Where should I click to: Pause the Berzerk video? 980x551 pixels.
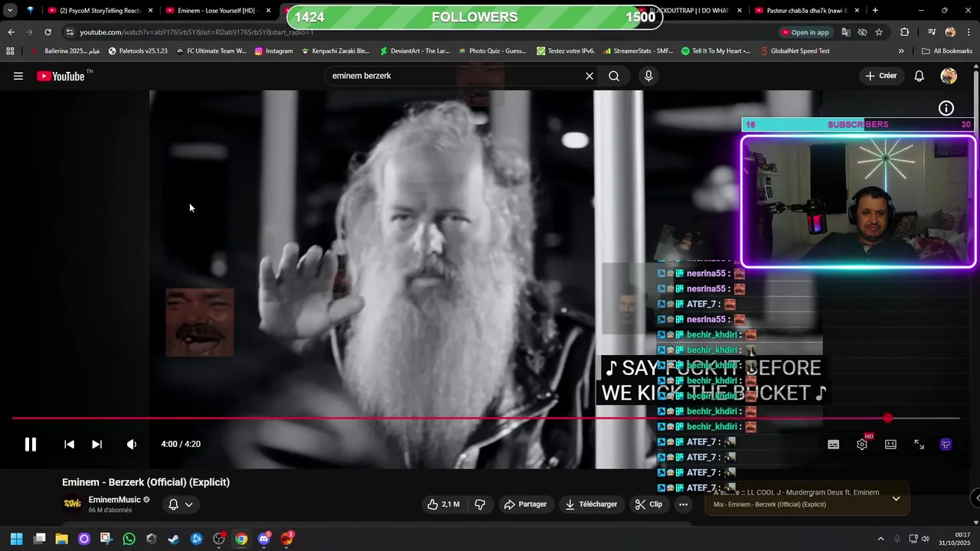pos(31,444)
